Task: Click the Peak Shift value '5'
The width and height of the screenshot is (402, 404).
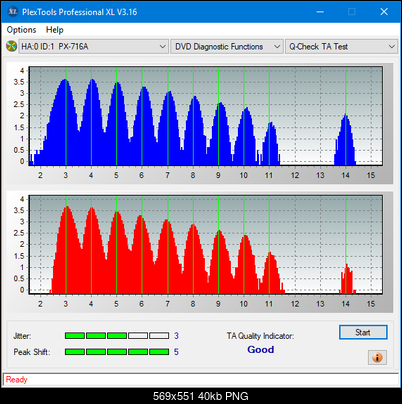Action: (176, 352)
